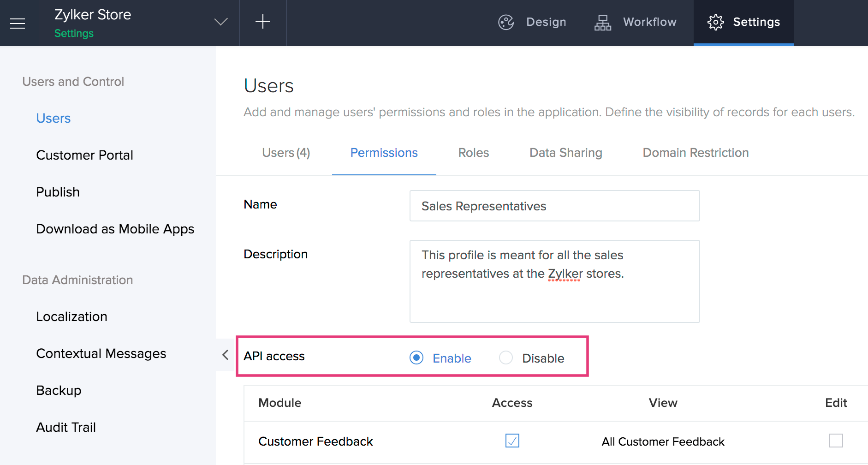The image size is (868, 465).
Task: Click the Workflow diagram icon
Action: click(602, 22)
